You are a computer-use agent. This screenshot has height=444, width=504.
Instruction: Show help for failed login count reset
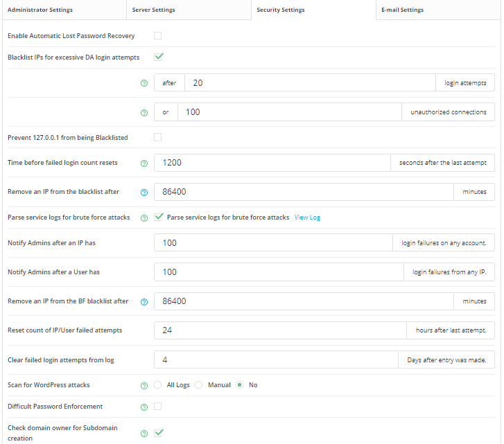(x=144, y=163)
